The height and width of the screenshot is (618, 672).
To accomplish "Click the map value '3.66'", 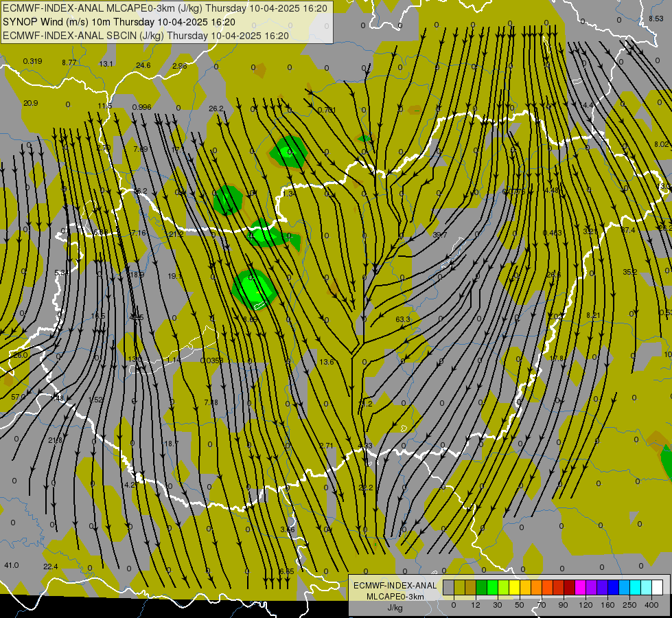I will click(x=288, y=529).
